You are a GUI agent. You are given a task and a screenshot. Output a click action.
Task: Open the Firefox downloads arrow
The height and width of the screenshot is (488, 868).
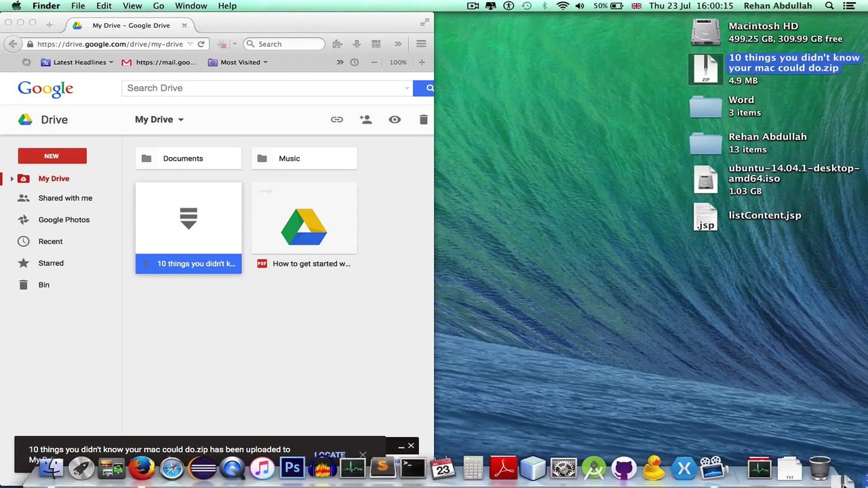pos(357,44)
